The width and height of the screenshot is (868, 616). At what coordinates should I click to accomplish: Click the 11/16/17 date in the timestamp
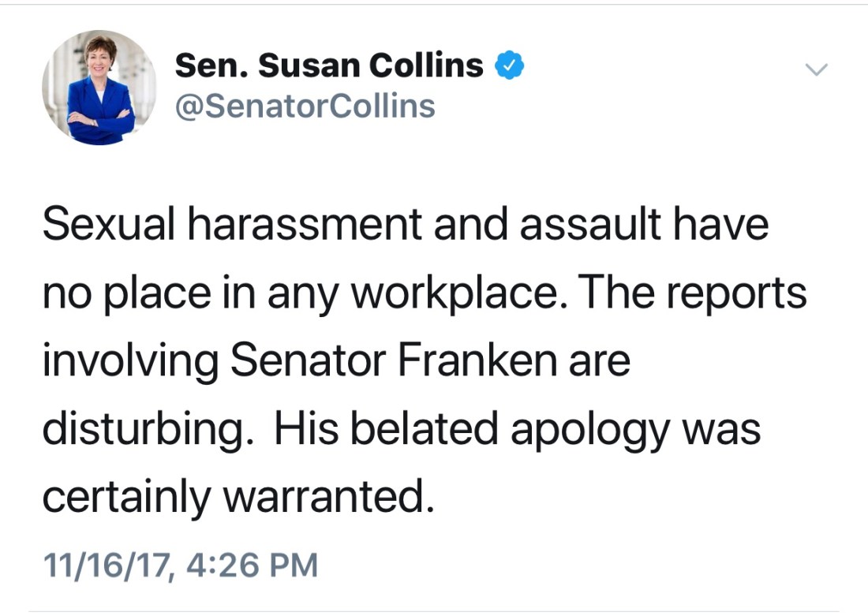pyautogui.click(x=107, y=565)
